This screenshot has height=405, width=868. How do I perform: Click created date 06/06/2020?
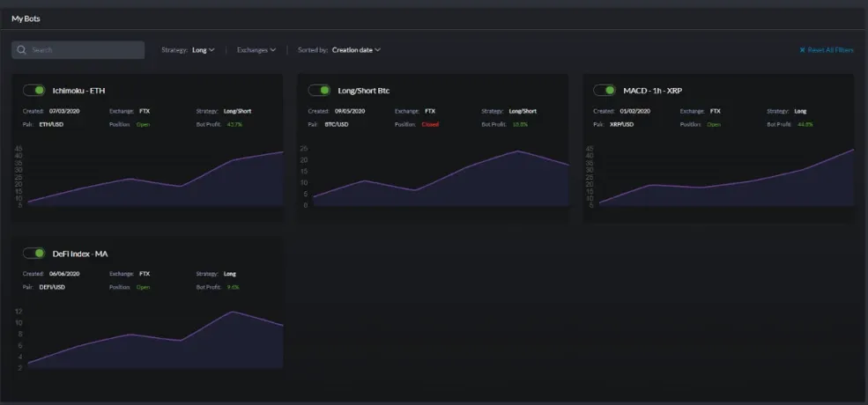pyautogui.click(x=63, y=274)
